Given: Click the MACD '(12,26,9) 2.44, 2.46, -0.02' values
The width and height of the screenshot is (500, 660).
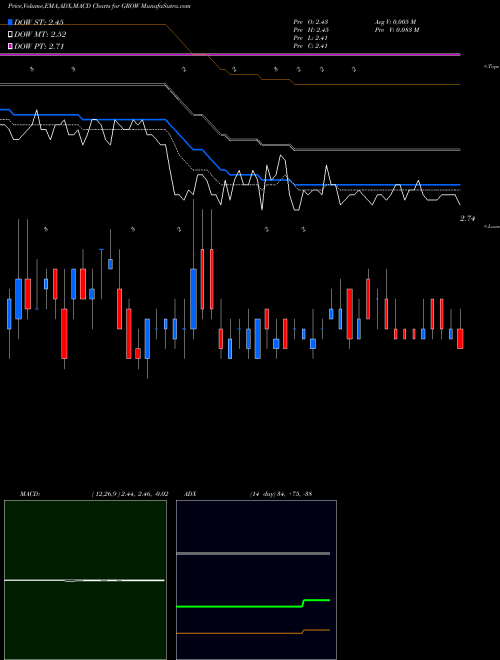Looking at the screenshot, I should tap(130, 494).
